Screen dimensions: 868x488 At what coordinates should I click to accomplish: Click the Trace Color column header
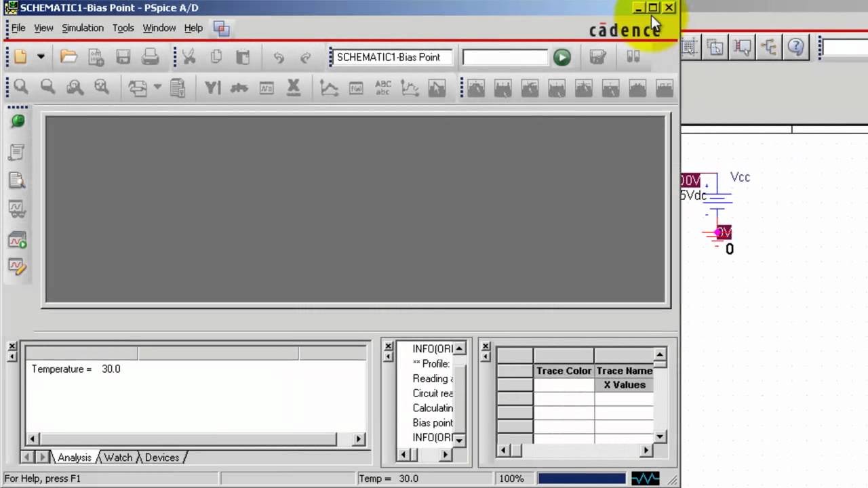pyautogui.click(x=564, y=371)
